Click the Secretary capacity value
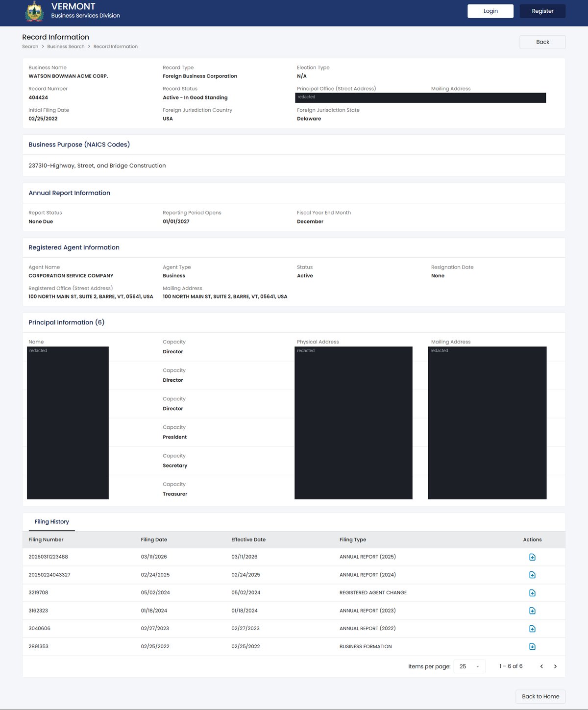 [175, 465]
